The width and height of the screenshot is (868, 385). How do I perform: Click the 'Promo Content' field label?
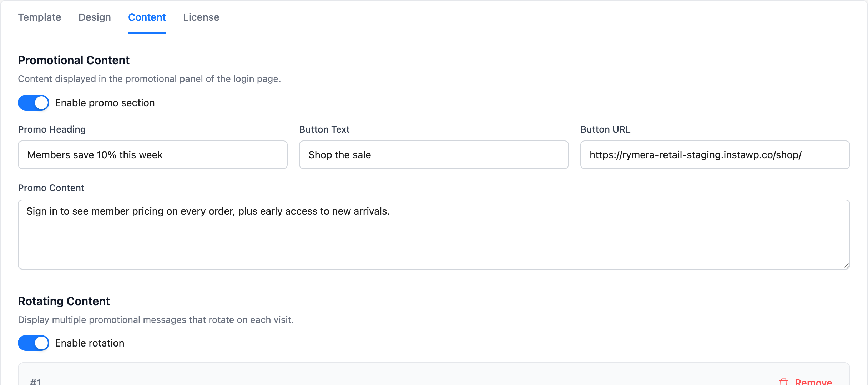point(51,188)
